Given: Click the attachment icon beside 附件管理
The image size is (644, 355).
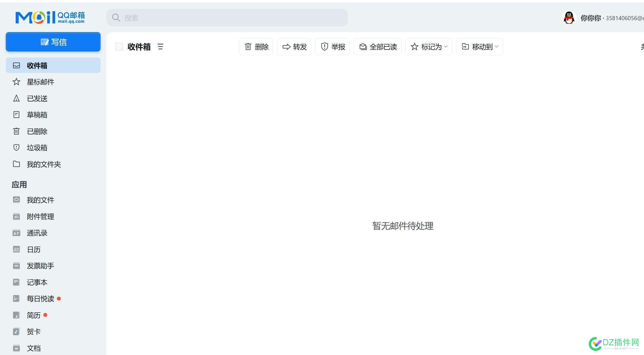Looking at the screenshot, I should [x=16, y=216].
